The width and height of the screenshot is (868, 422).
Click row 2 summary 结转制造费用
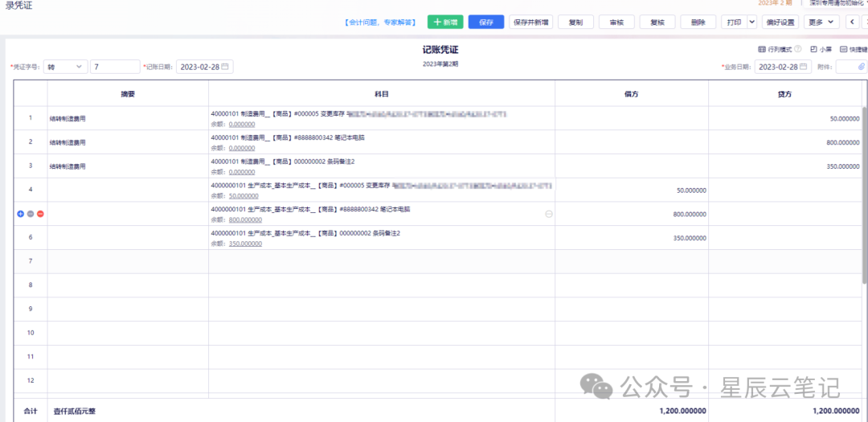pos(68,142)
